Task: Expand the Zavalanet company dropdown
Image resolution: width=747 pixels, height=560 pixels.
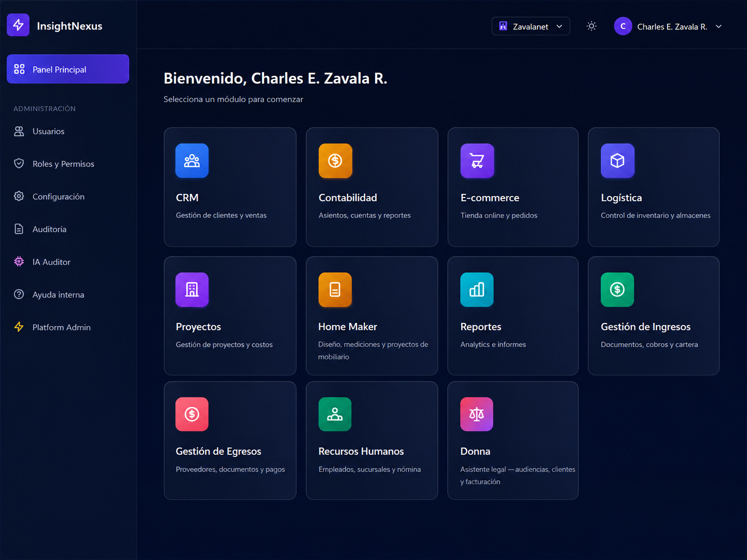Action: (531, 26)
